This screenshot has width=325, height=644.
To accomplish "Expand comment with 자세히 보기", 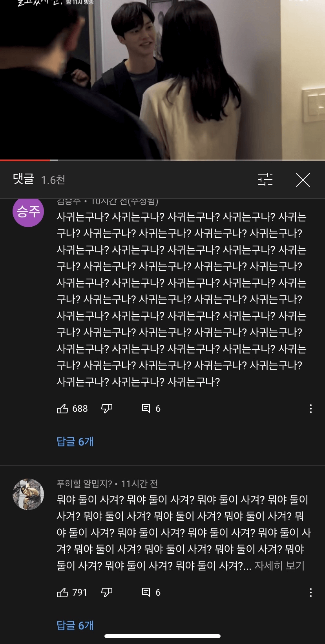I will [279, 565].
